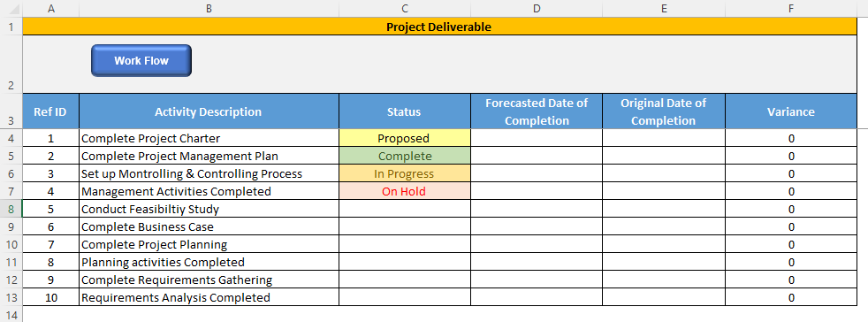Click Ref ID cell containing 10
868x322 pixels.
click(51, 297)
